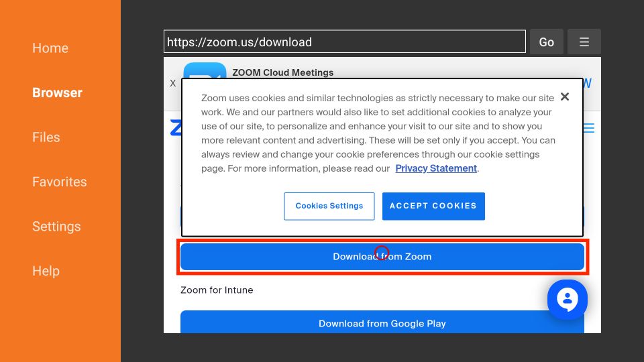Open the browser hamburger menu button
Screen dimensions: 644x362
click(584, 42)
